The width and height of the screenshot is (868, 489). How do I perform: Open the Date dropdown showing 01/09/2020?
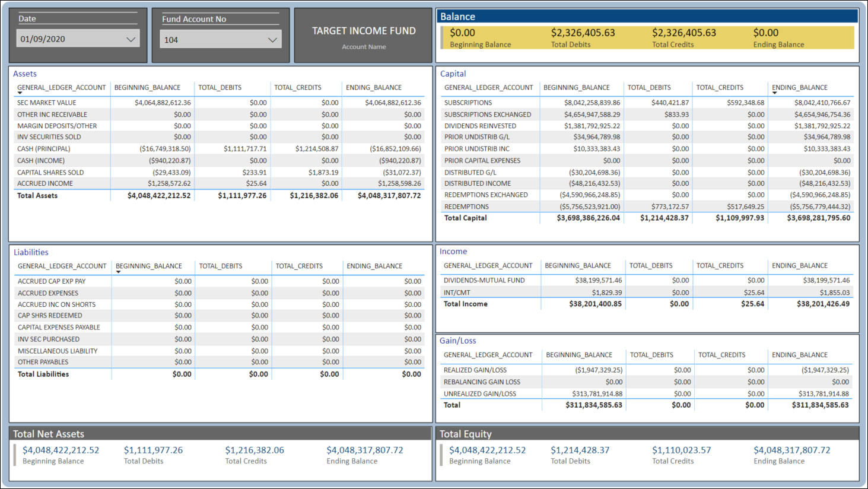point(78,39)
